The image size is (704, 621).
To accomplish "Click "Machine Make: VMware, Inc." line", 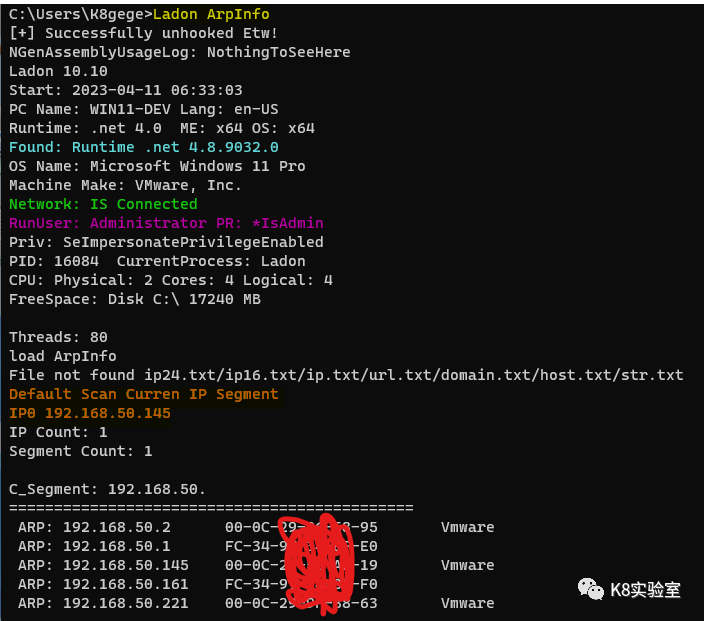I will 126,185.
